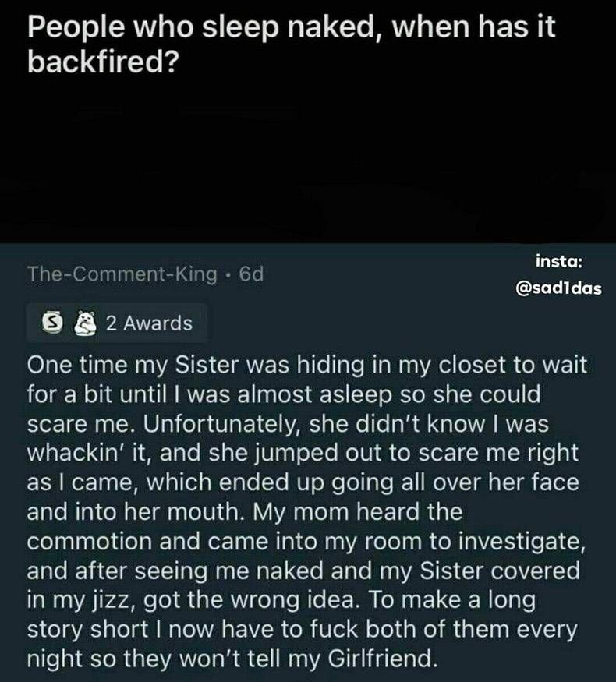Click the dot separator before 6d

[x=228, y=275]
